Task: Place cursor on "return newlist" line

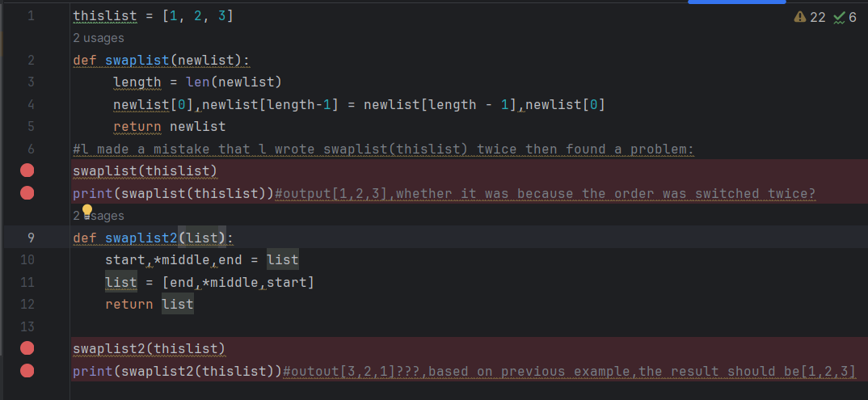Action: tap(169, 126)
